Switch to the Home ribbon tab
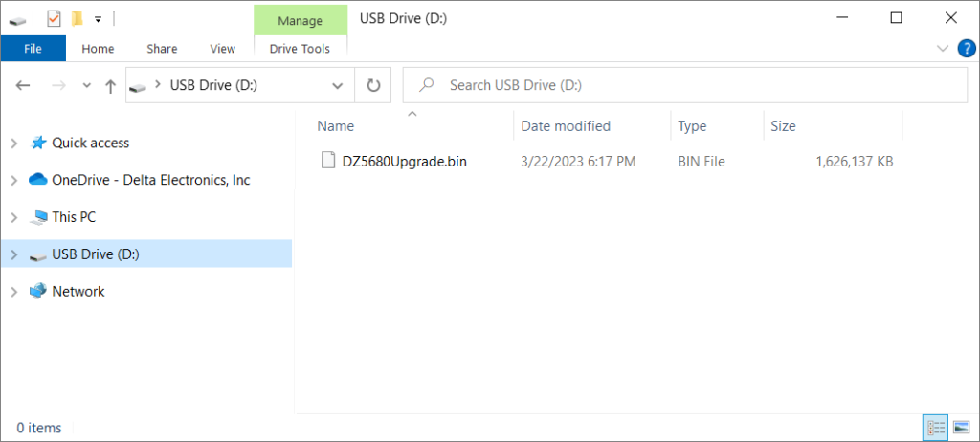 pos(99,48)
